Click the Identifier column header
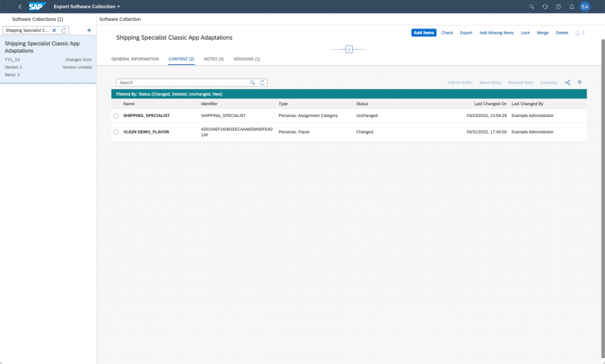This screenshot has height=364, width=605. tap(209, 104)
